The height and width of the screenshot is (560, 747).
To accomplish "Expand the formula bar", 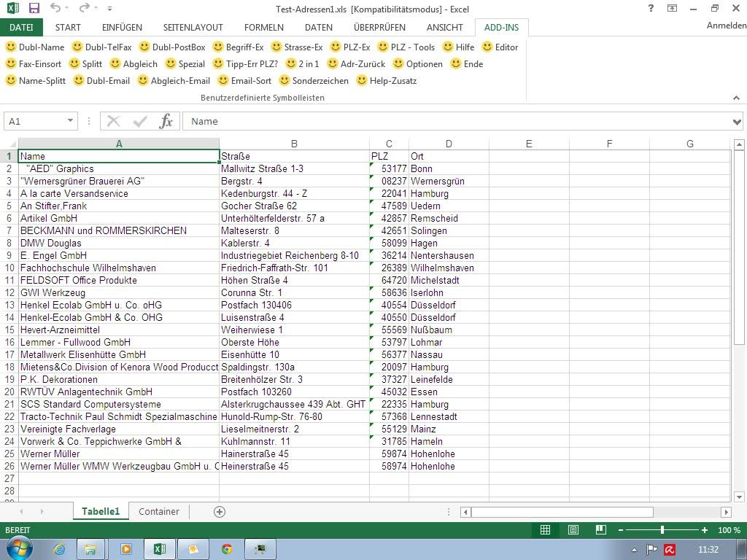I will point(737,122).
